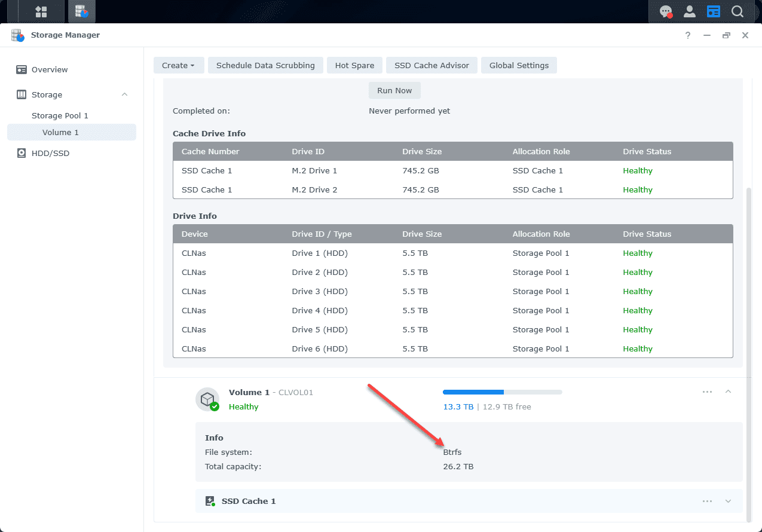The image size is (762, 532).
Task: Go to Overview in sidebar
Action: pyautogui.click(x=50, y=69)
